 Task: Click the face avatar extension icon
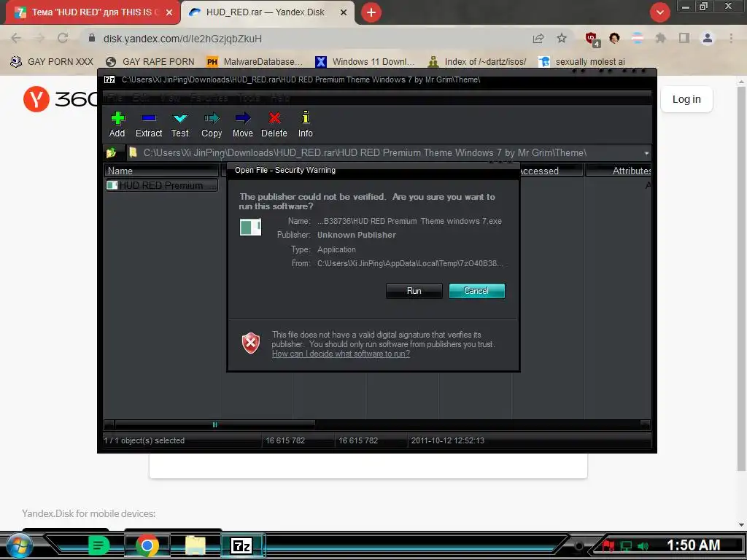(614, 38)
